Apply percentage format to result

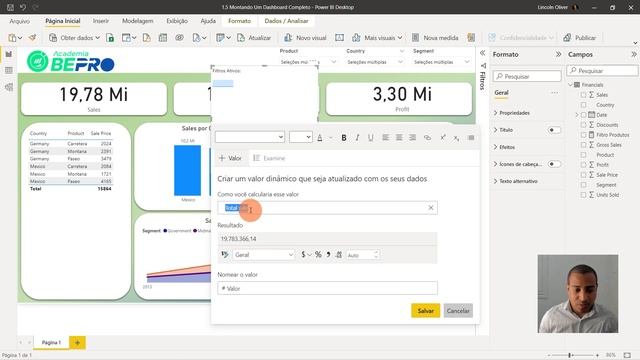tap(318, 255)
